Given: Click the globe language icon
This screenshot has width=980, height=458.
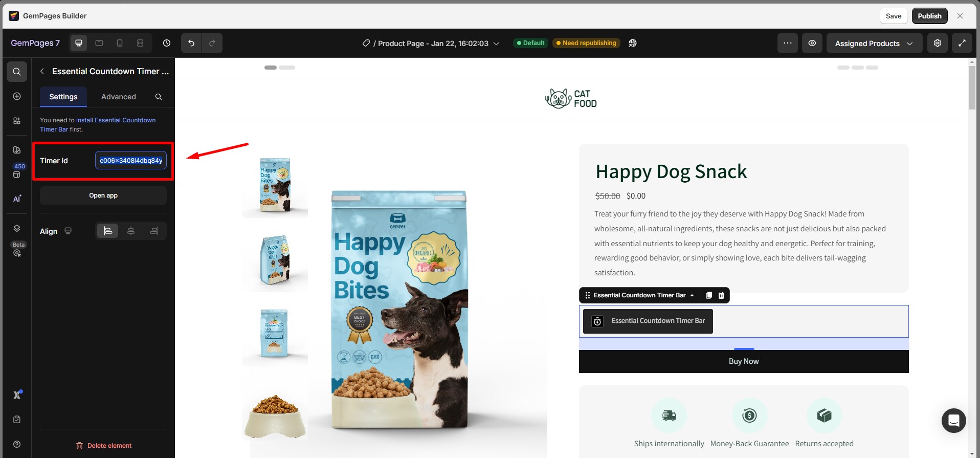Looking at the screenshot, I should coord(633,43).
